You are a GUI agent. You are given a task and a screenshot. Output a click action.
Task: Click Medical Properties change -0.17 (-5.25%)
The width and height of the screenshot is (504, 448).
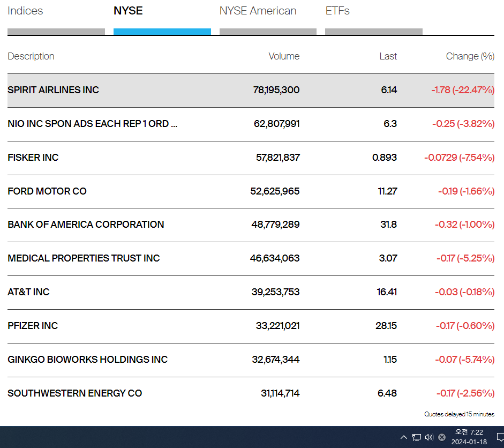coord(465,258)
